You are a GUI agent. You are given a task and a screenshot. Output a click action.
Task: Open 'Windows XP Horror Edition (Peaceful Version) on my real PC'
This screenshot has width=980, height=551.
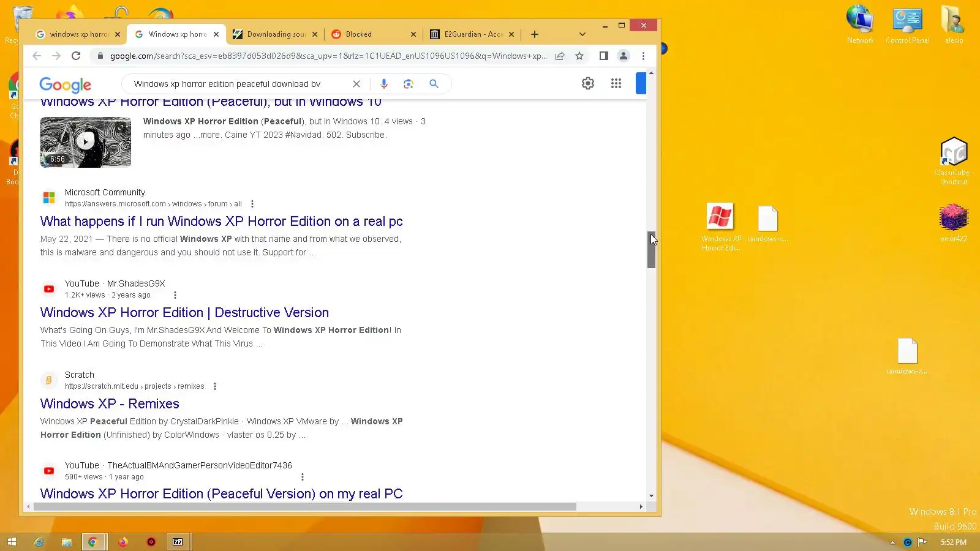click(x=222, y=493)
